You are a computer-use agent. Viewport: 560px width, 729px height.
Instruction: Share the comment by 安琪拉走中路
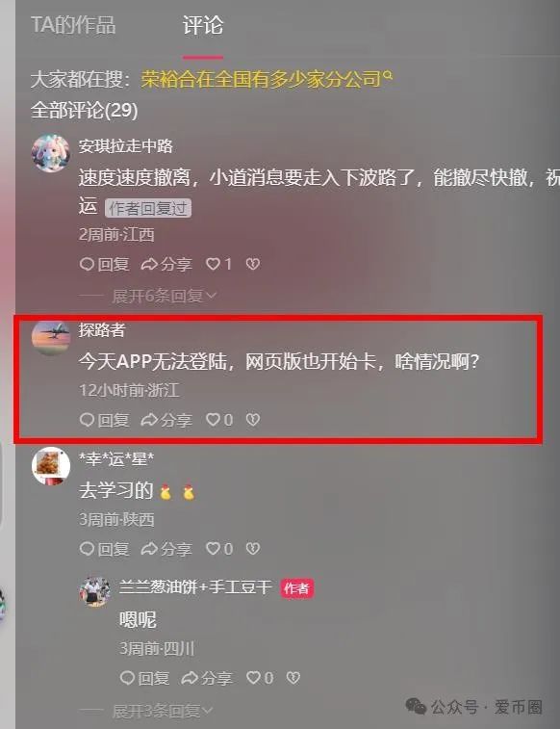pos(166,264)
